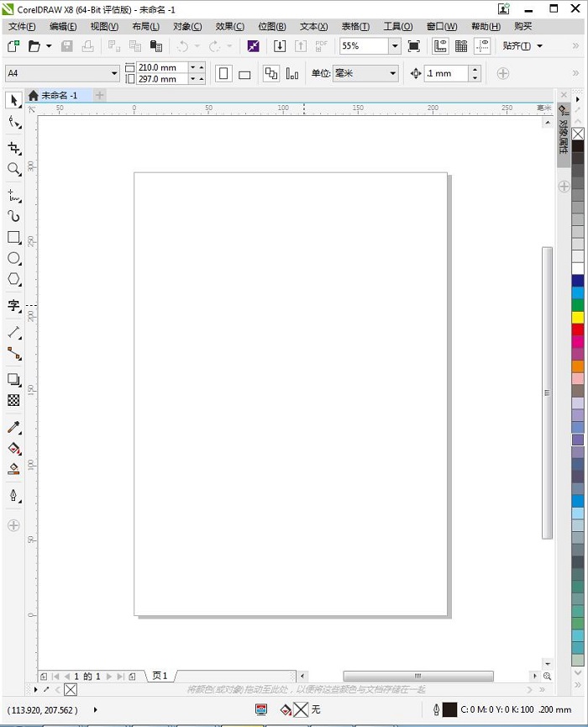Increase nudge distance with up stepper
Screen dimensions: 588x727
(x=475, y=69)
